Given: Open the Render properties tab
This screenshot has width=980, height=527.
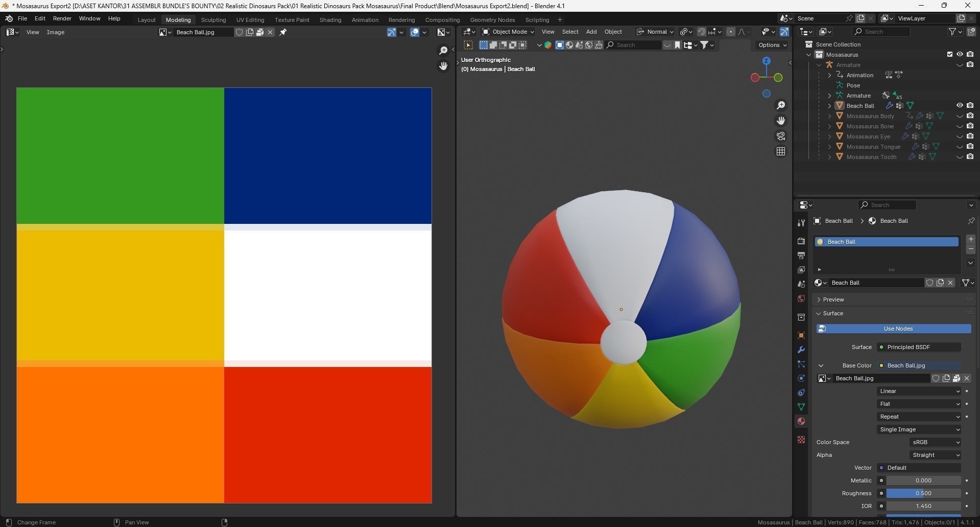Looking at the screenshot, I should tap(801, 241).
